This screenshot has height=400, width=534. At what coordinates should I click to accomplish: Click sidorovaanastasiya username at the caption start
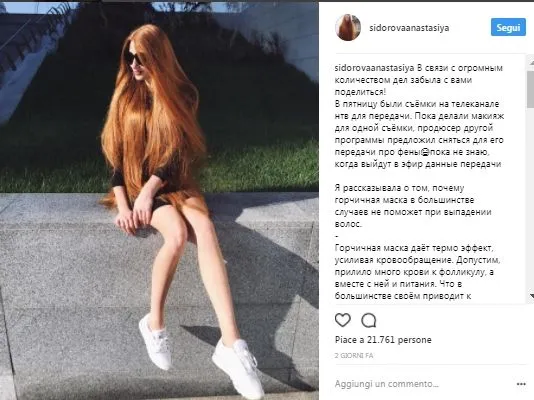[x=374, y=68]
